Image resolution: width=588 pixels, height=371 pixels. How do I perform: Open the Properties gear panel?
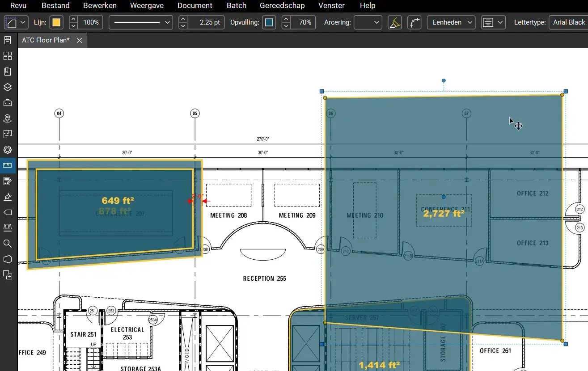coord(8,150)
